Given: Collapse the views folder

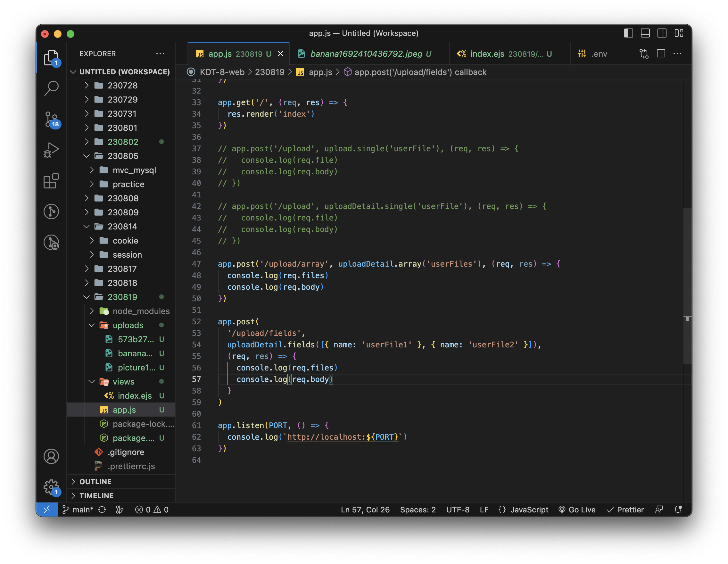Looking at the screenshot, I should (x=121, y=382).
